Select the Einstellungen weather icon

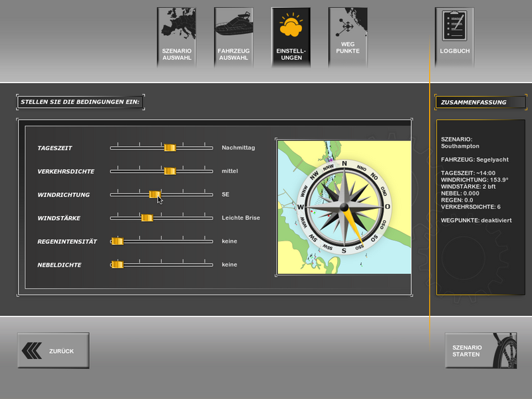(x=291, y=27)
